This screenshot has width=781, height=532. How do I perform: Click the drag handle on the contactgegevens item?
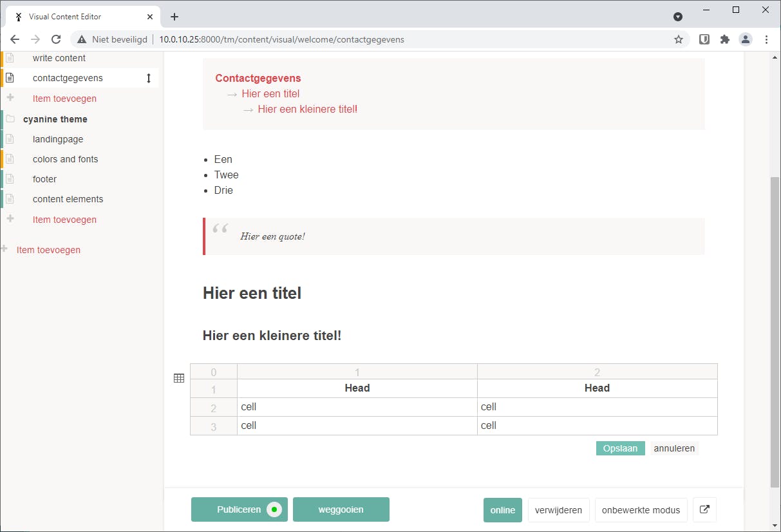pyautogui.click(x=149, y=77)
